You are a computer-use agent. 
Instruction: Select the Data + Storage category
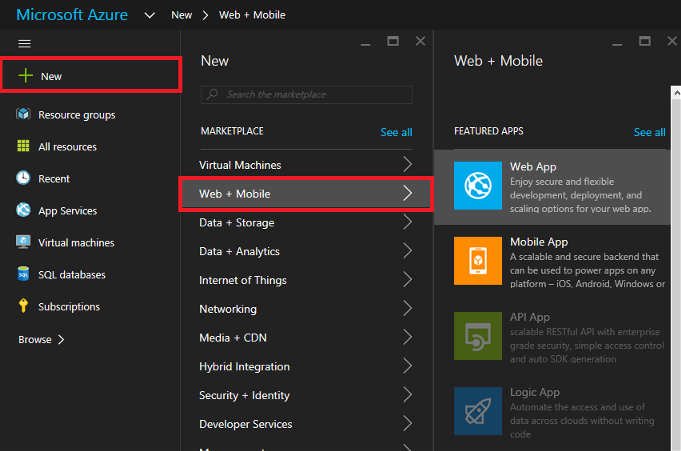tap(306, 222)
